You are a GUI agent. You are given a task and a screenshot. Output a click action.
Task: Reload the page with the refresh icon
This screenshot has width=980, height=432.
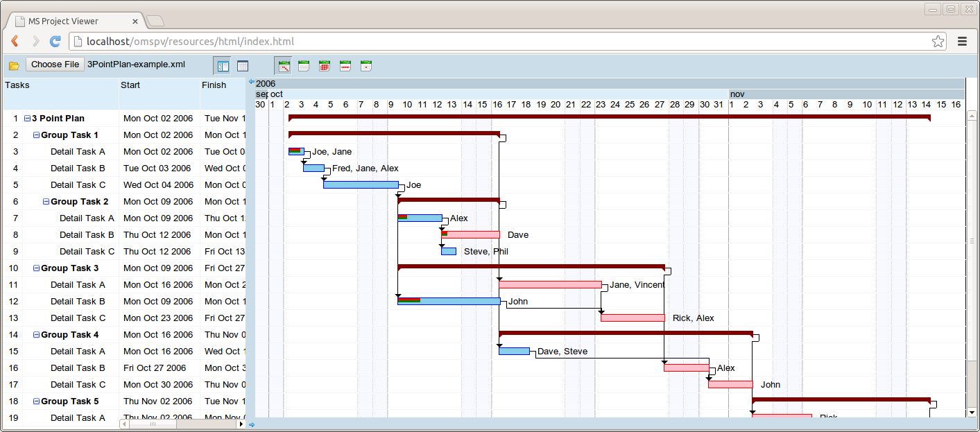[x=55, y=42]
